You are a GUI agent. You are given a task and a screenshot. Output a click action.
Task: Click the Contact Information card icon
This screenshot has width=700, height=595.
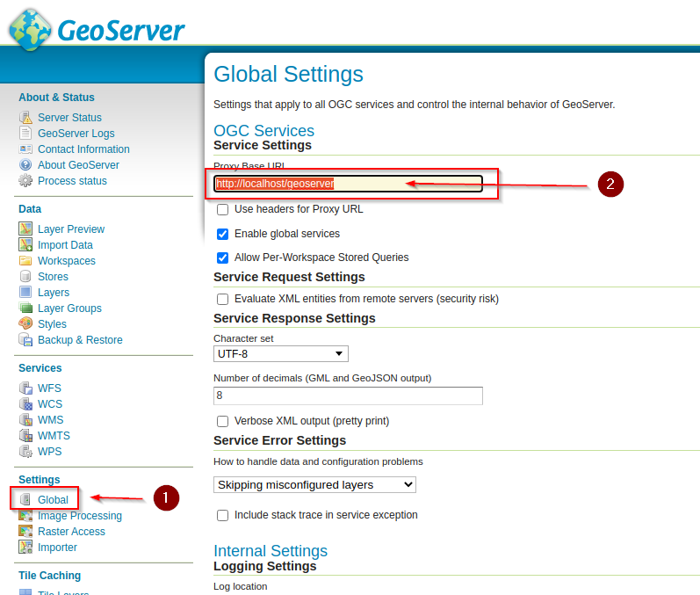(x=25, y=149)
